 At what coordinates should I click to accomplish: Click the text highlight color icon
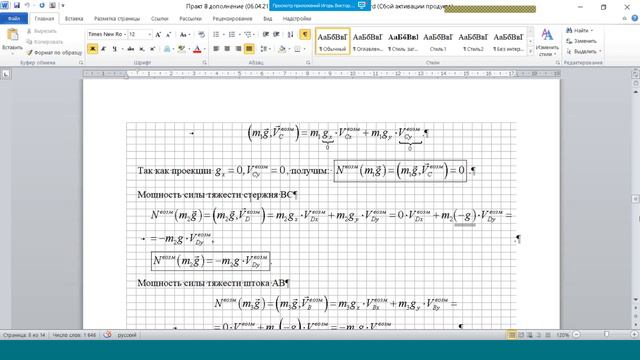tap(181, 49)
